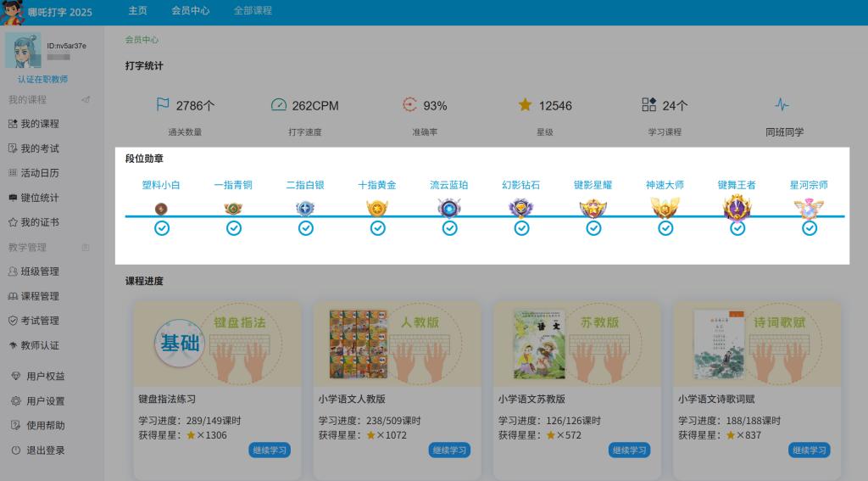868x481 pixels.
Task: Click the 星河宗师 winged badge icon
Action: click(x=809, y=208)
